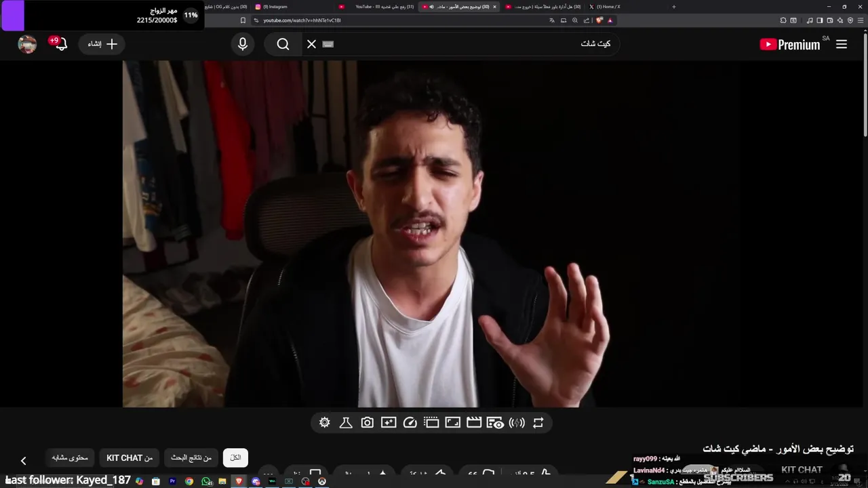The image size is (868, 488).
Task: Zoom the page with the address bar magnifier
Action: (575, 20)
